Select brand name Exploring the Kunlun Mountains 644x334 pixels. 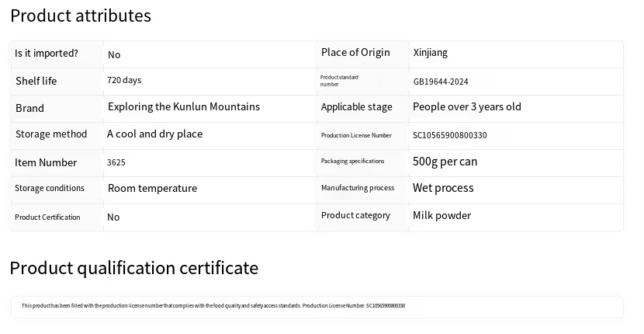pyautogui.click(x=184, y=107)
